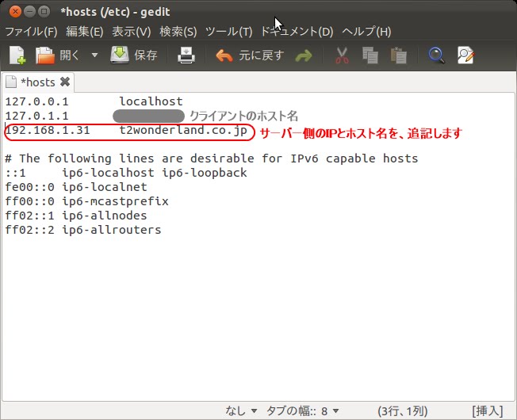
Task: Click the ff00::0 ip6-mcastprefix line
Action: pyautogui.click(x=86, y=201)
